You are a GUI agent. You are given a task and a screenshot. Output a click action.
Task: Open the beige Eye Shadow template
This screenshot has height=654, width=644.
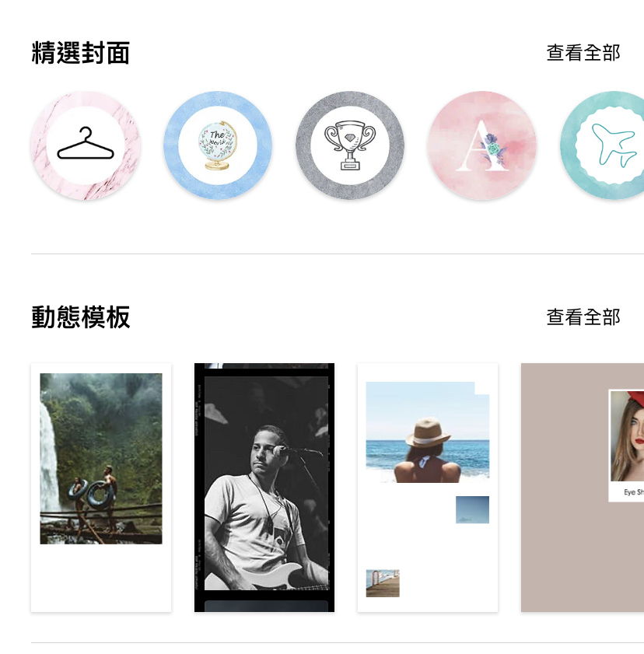pos(583,488)
